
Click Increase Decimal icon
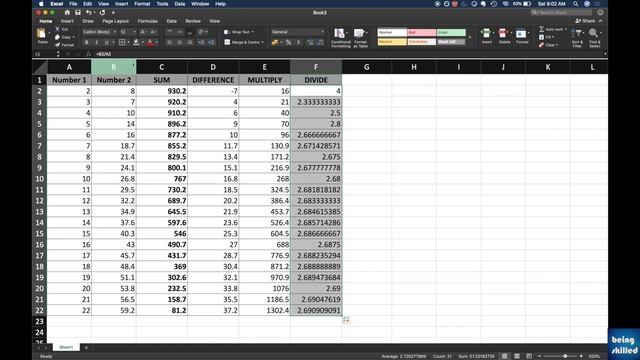(310, 42)
